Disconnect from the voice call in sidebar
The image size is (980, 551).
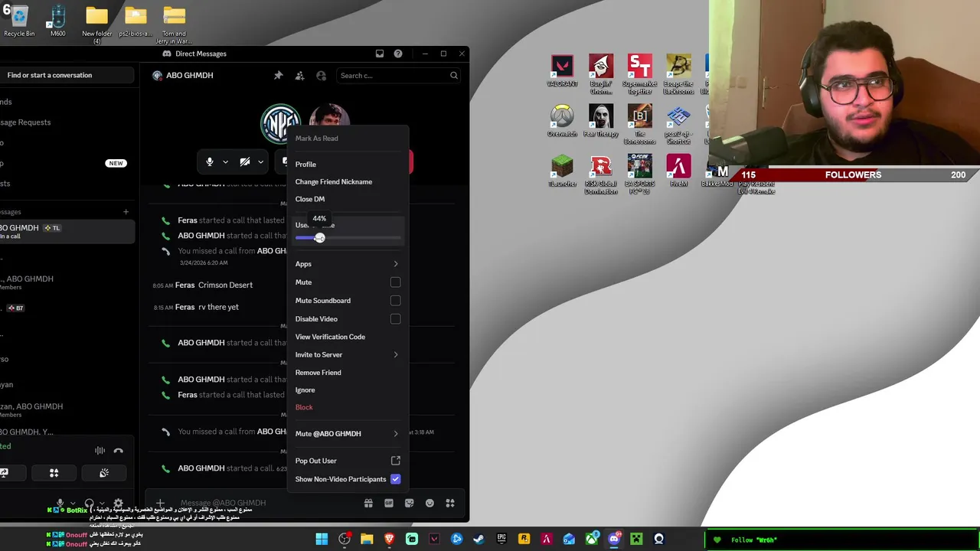click(x=118, y=451)
